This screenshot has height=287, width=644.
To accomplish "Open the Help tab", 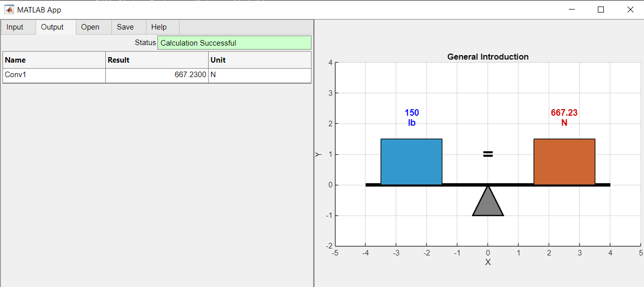I will 163,27.
